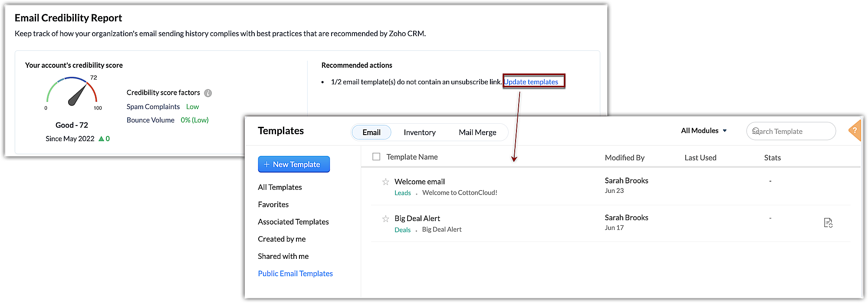Screen dimensions: 868x304
Task: Open the All Modules dropdown
Action: [x=704, y=131]
